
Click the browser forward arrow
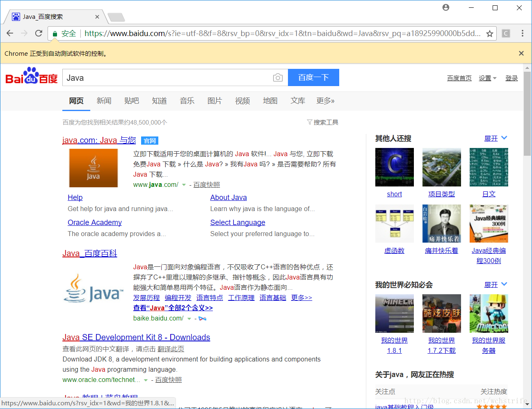[24, 33]
